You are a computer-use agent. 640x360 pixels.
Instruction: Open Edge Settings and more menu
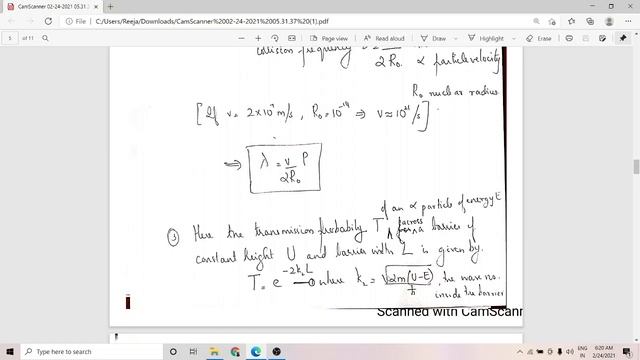pyautogui.click(x=628, y=21)
